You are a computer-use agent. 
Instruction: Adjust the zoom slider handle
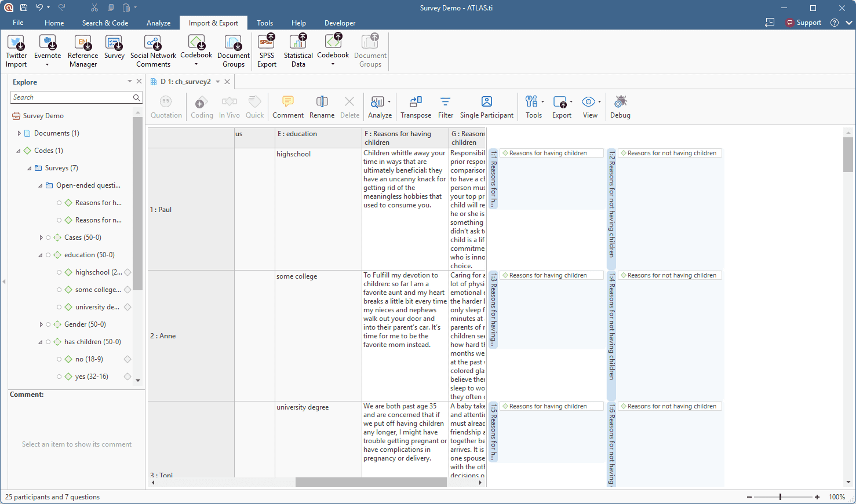[780, 497]
